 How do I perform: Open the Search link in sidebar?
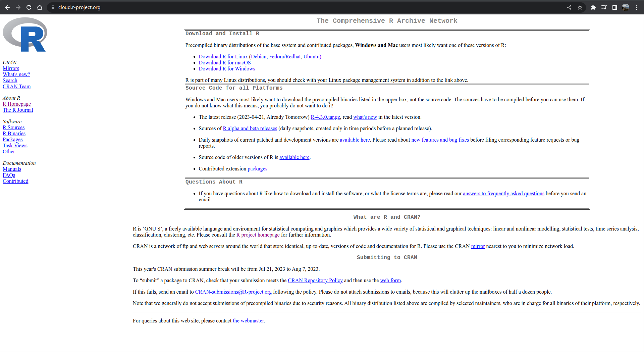(x=10, y=81)
